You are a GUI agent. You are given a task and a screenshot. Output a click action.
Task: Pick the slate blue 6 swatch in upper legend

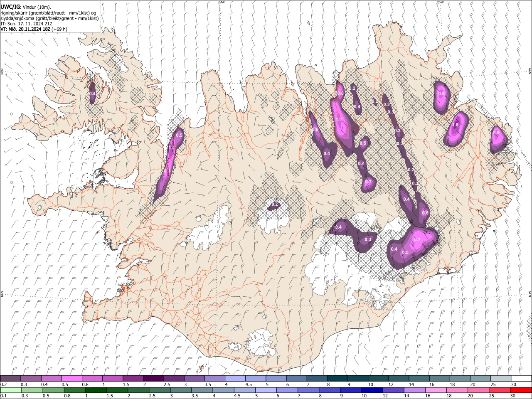coord(296,378)
